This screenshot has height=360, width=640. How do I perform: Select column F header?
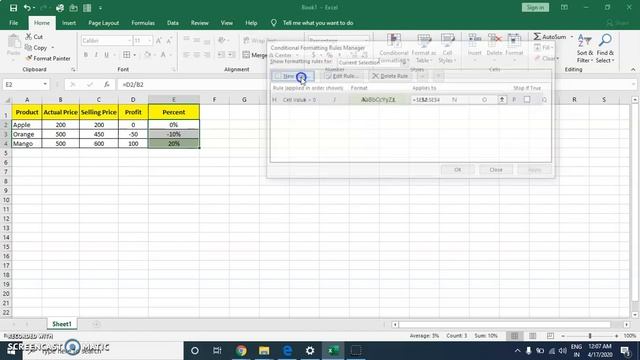(214, 100)
